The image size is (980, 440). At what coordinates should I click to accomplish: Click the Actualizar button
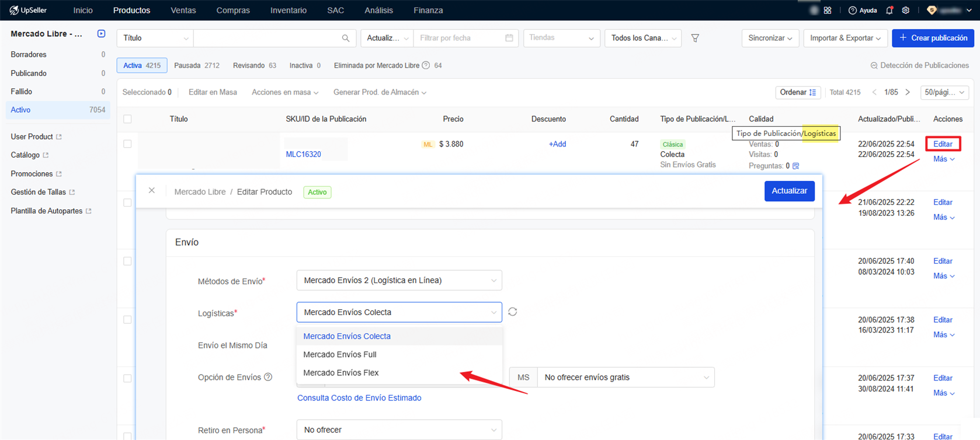coord(790,191)
